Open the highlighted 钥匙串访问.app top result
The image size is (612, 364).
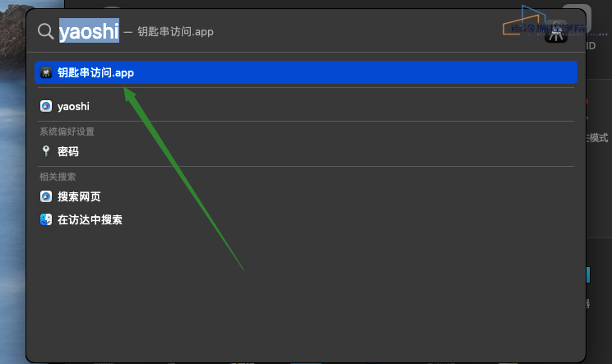coord(306,72)
